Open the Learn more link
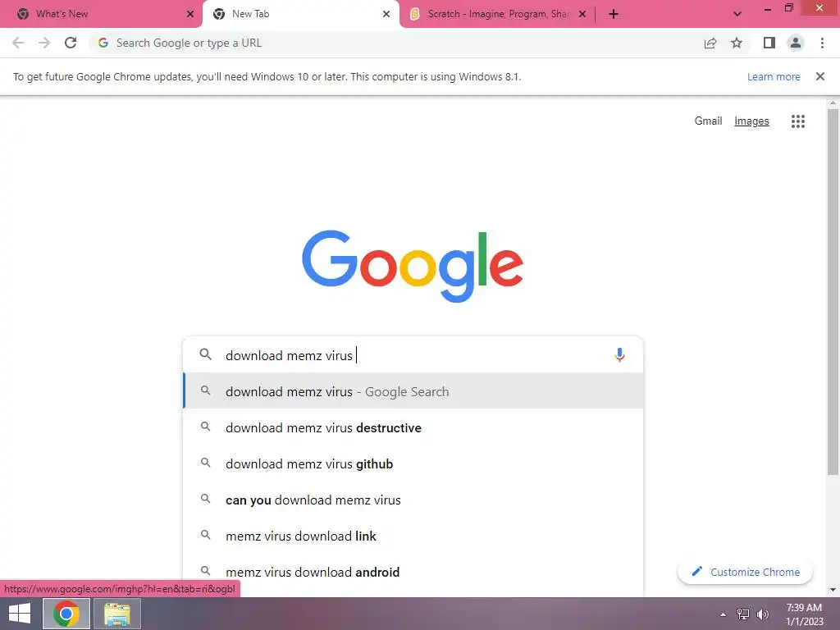Viewport: 840px width, 630px height. pyautogui.click(x=774, y=76)
